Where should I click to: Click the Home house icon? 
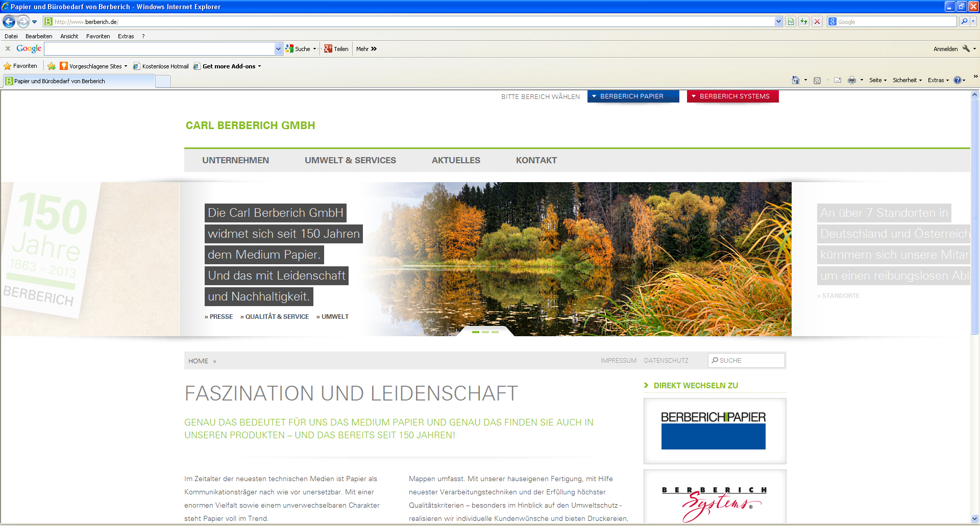795,80
